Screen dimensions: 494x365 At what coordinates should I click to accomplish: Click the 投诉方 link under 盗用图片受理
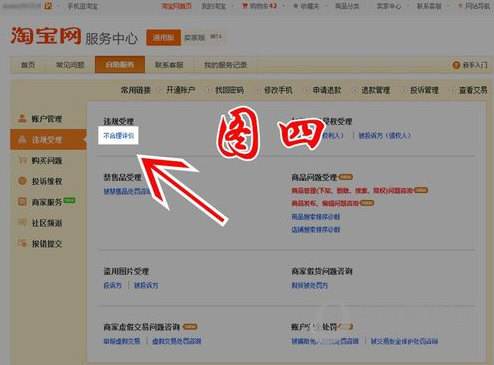coord(113,285)
